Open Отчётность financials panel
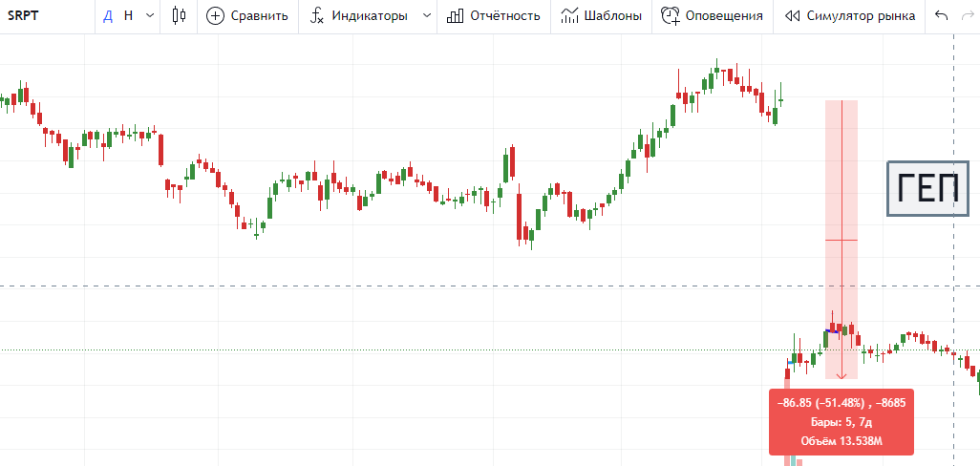This screenshot has width=980, height=466. coord(494,16)
